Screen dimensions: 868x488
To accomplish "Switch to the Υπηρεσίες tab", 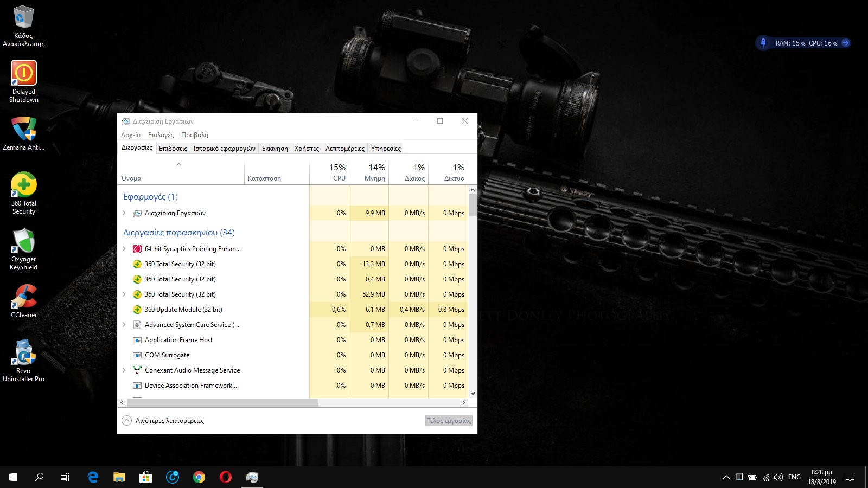I will (x=386, y=149).
